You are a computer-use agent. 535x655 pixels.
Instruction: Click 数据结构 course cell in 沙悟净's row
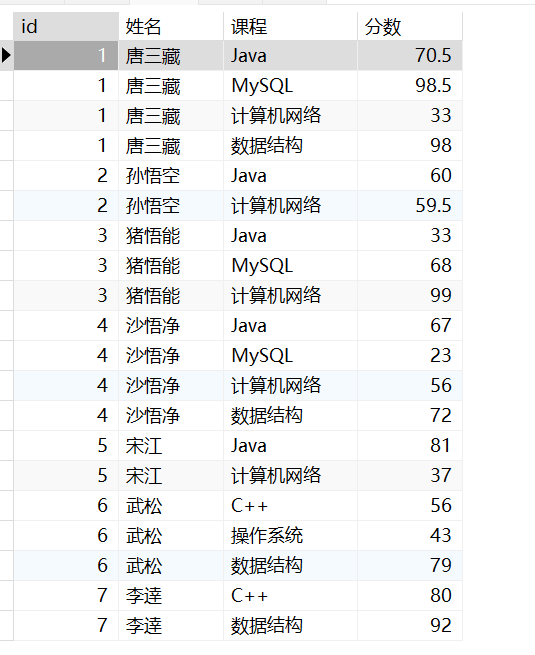(291, 416)
